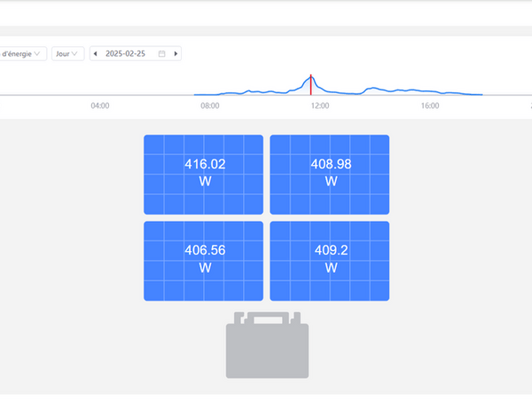Image resolution: width=532 pixels, height=399 pixels.
Task: Go to the previous day arrow
Action: 96,54
